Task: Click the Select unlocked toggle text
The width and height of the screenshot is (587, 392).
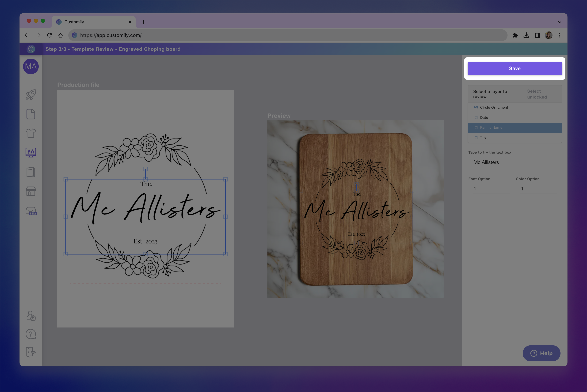Action: pos(537,94)
